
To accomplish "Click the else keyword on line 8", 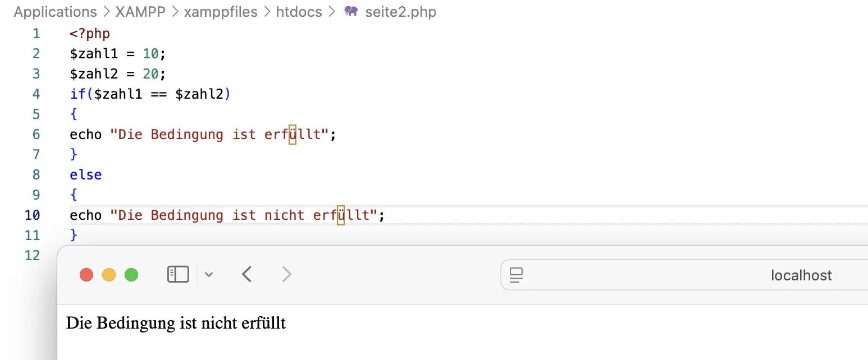I will pyautogui.click(x=86, y=174).
